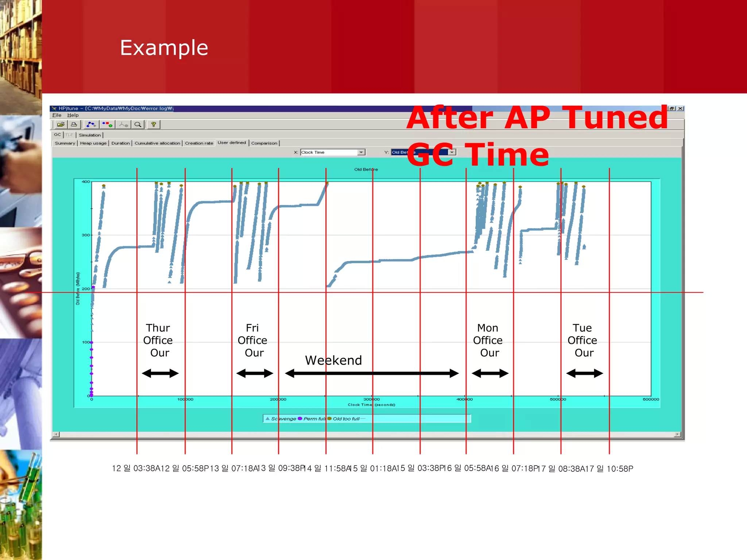Click the magnifying glass zoom icon
The height and width of the screenshot is (560, 747).
click(138, 125)
